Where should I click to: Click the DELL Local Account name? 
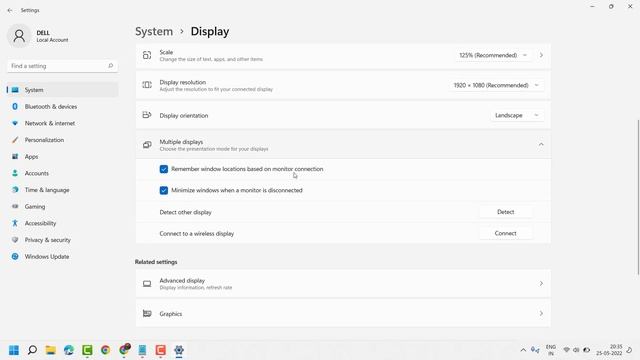52,36
